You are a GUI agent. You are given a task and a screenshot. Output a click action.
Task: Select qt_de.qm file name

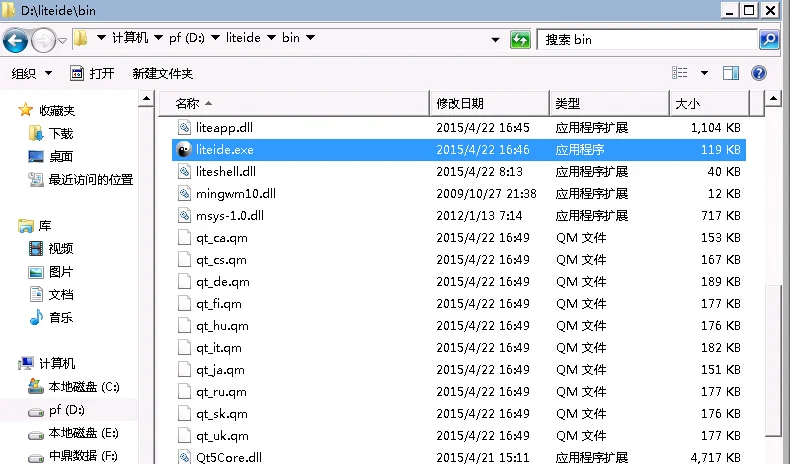pyautogui.click(x=223, y=282)
